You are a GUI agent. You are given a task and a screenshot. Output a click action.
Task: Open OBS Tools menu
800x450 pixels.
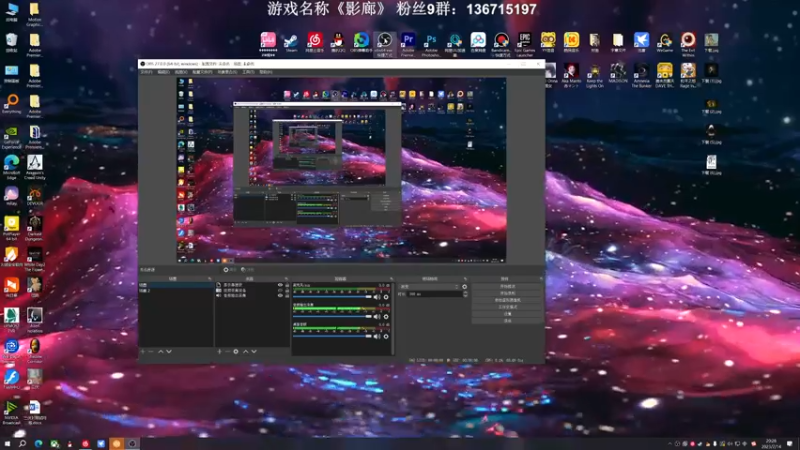tap(248, 72)
